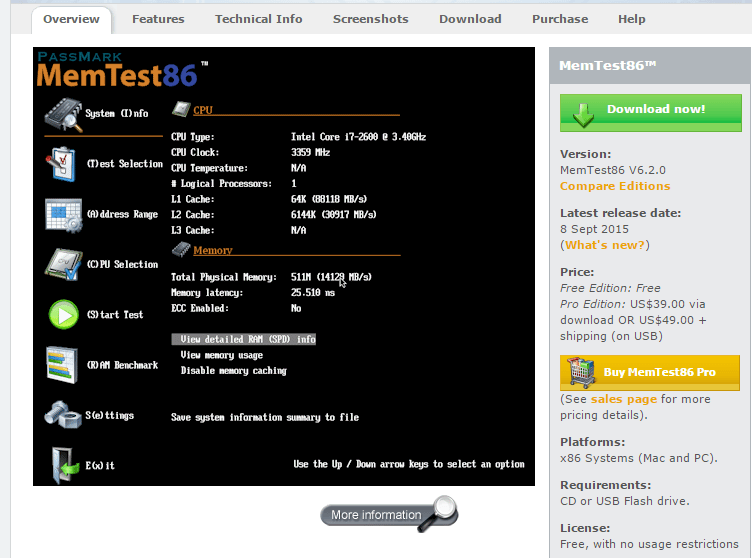Open the Download tab
Screen dimensions: 752x558
tap(470, 19)
